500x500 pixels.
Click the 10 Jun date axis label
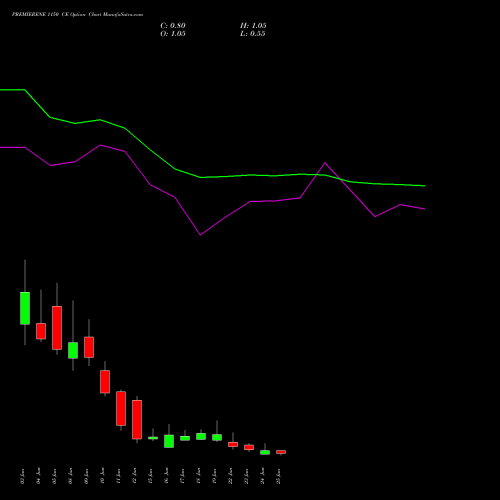click(x=103, y=476)
